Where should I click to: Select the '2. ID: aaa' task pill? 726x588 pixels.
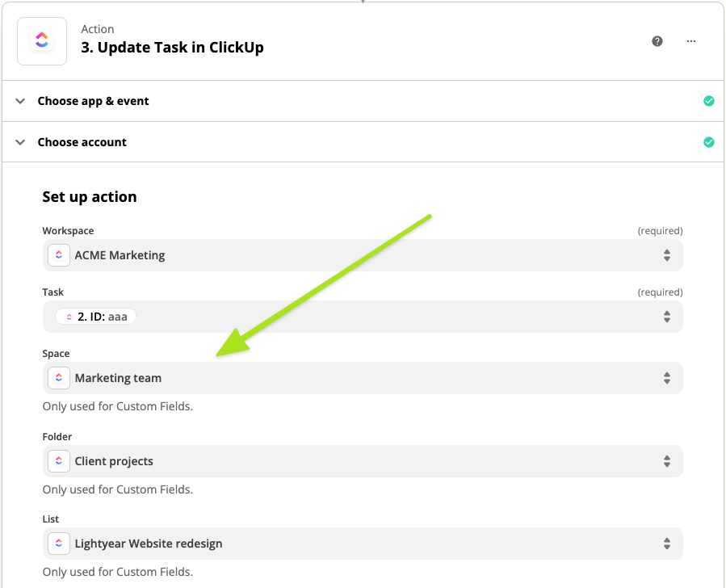pyautogui.click(x=95, y=317)
